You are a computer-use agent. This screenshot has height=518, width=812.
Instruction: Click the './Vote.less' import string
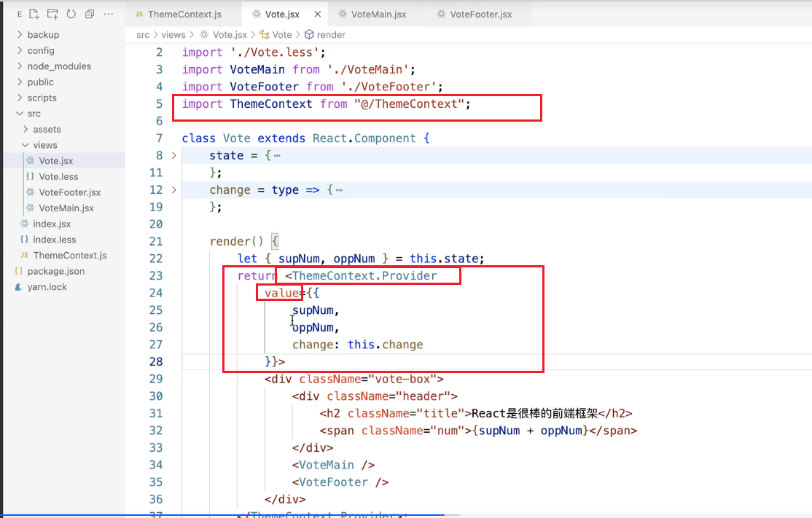click(275, 52)
